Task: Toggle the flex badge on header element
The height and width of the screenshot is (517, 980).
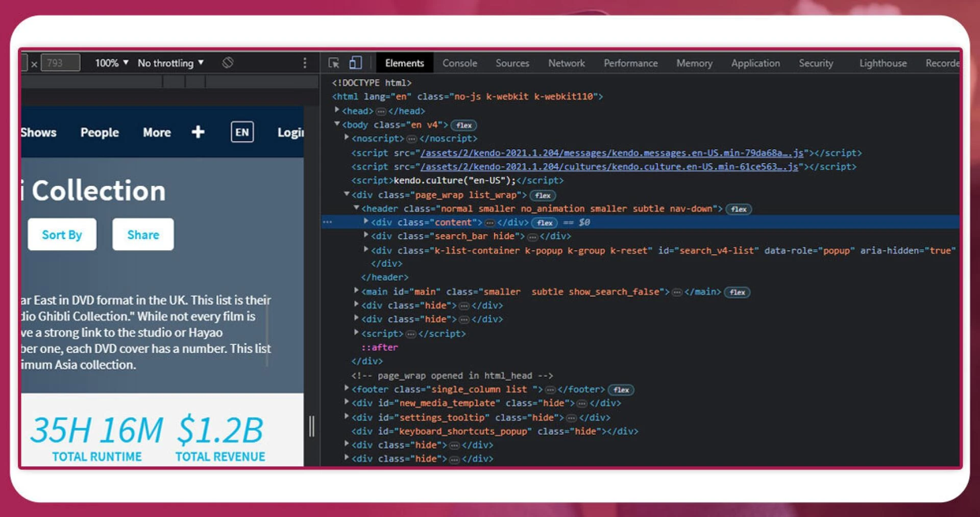Action: pyautogui.click(x=739, y=209)
